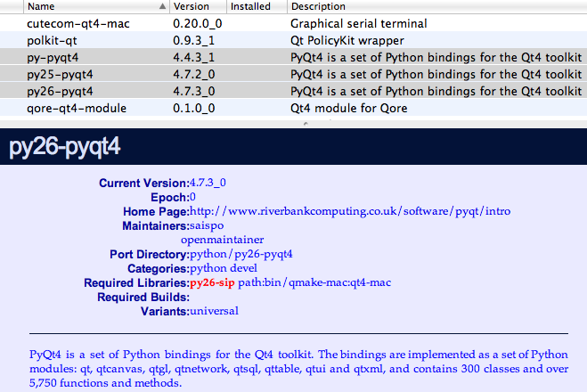This screenshot has height=392, width=587.
Task: Click the py26-pyqt4 detail heading
Action: click(64, 147)
